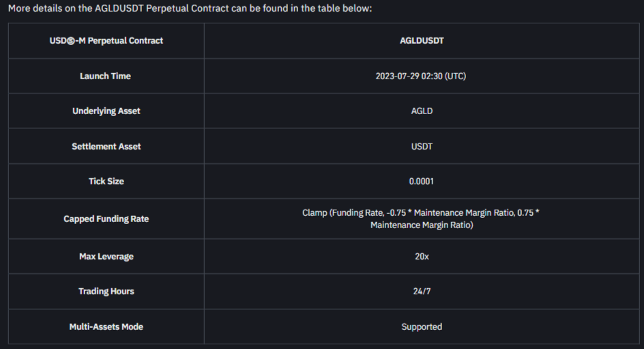Image resolution: width=644 pixels, height=349 pixels.
Task: Click the Capped Funding Rate label
Action: (106, 219)
